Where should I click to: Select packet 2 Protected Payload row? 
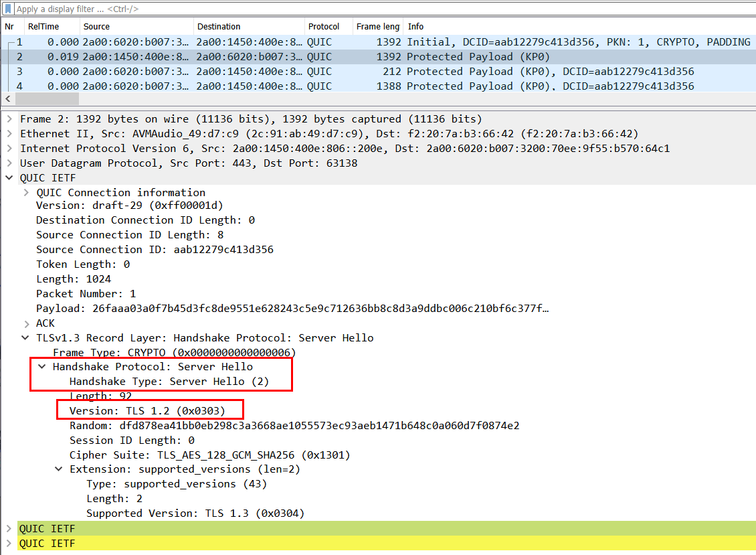379,56
